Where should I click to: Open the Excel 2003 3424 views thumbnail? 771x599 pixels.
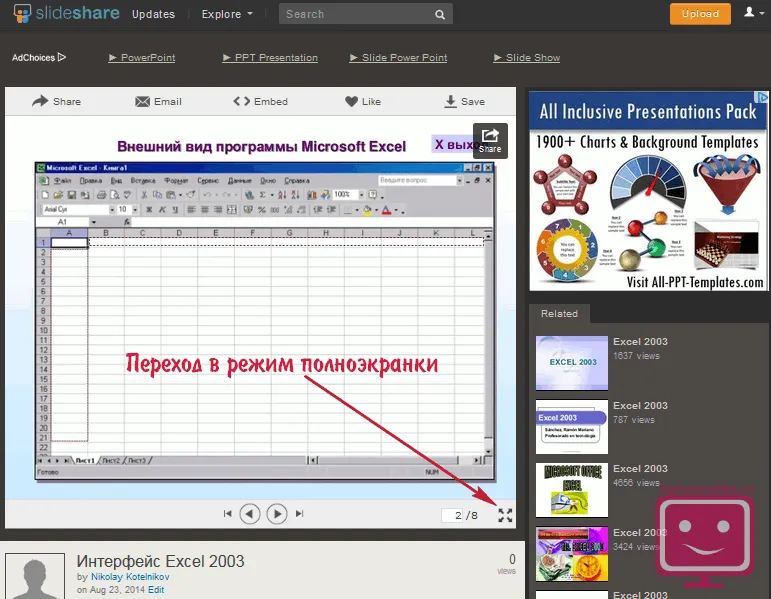(x=572, y=554)
